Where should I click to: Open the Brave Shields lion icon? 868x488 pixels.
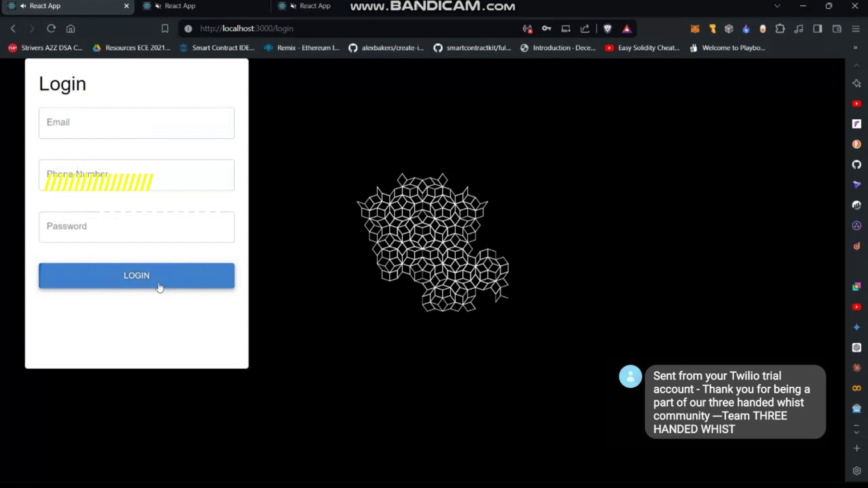(608, 28)
